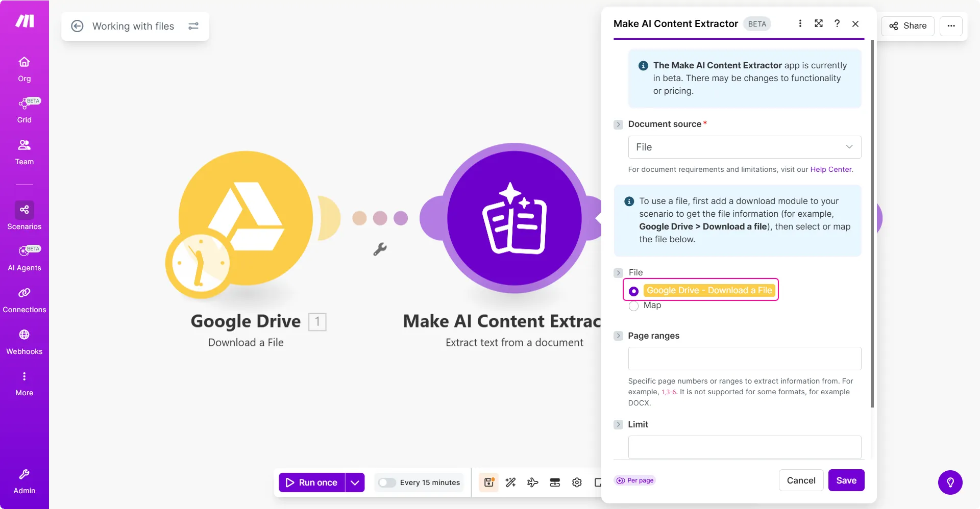This screenshot has width=980, height=509.
Task: Click the 'Working with files' scenario title
Action: point(133,26)
